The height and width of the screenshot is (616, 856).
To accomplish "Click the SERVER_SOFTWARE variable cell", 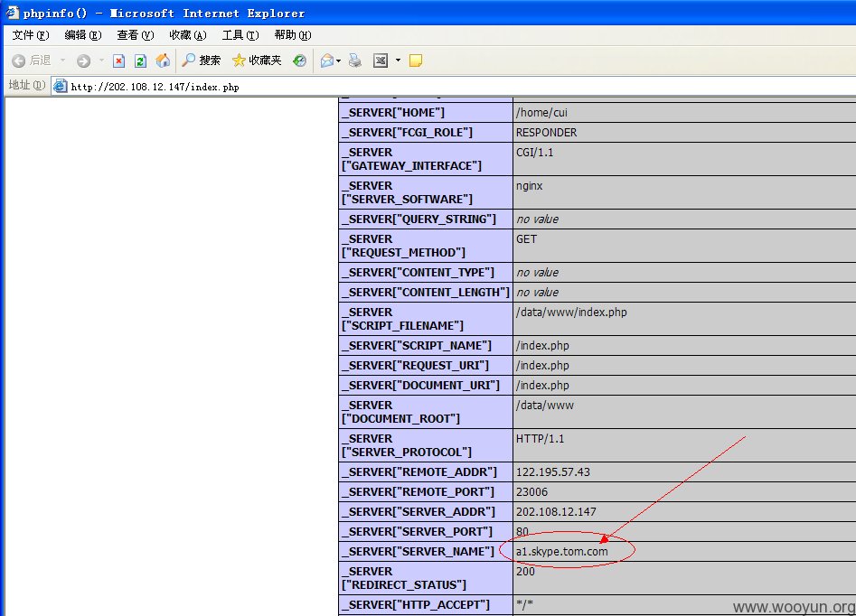I will pyautogui.click(x=425, y=192).
